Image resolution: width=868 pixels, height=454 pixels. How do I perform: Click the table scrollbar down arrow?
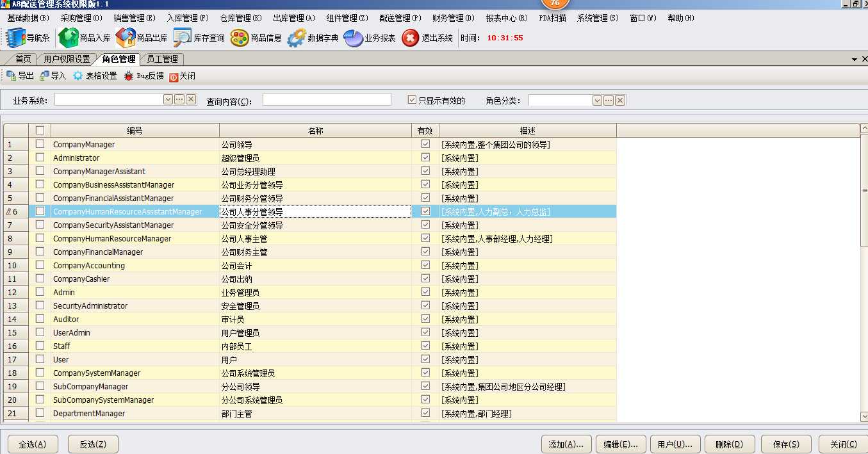pyautogui.click(x=864, y=417)
